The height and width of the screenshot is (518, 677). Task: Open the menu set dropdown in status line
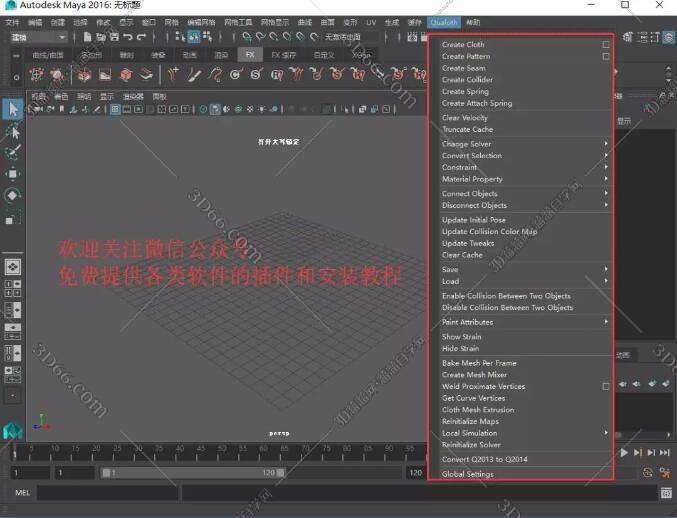[40, 37]
